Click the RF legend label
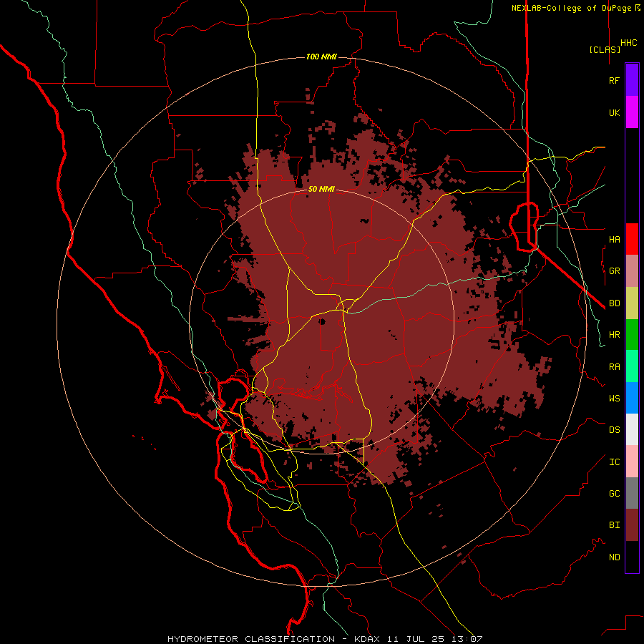Viewport: 644px width, 644px height. (615, 80)
